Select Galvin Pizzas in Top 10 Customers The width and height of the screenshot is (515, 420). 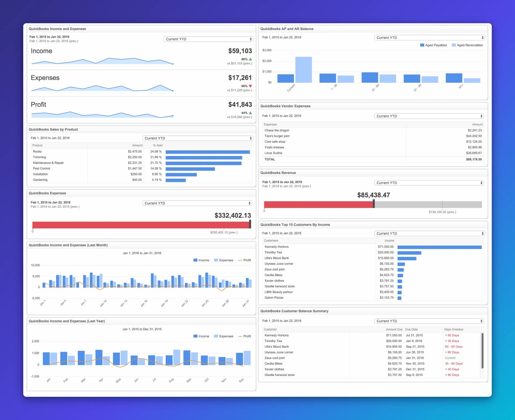pos(373,297)
